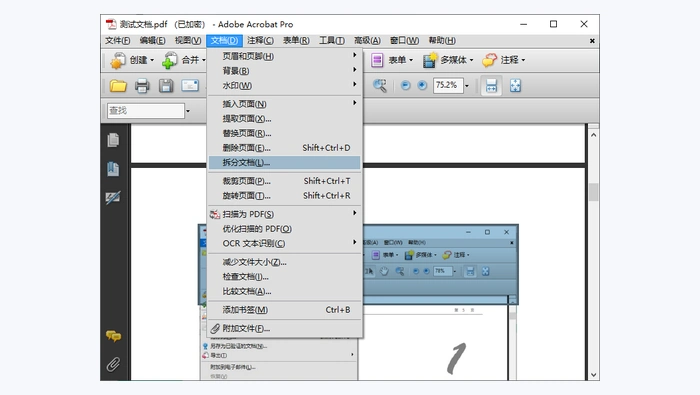The width and height of the screenshot is (700, 395).
Task: Click the fit full page icon
Action: [515, 86]
